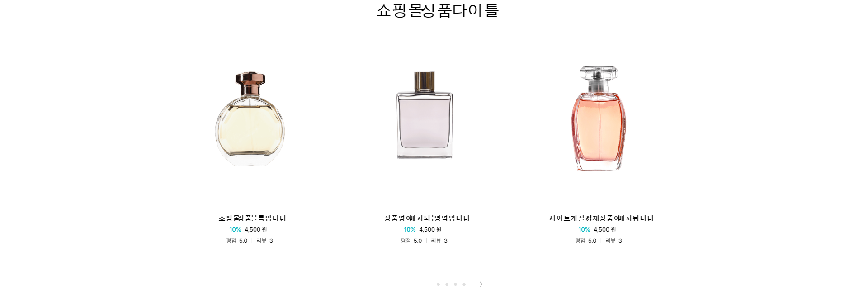
Task: Open the round yellow perfume bottle image
Action: tap(250, 118)
